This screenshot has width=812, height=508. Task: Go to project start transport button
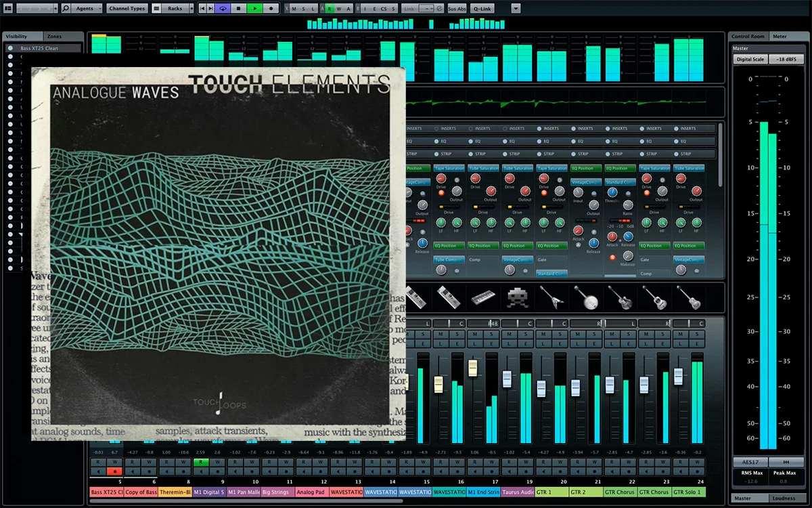(204, 8)
